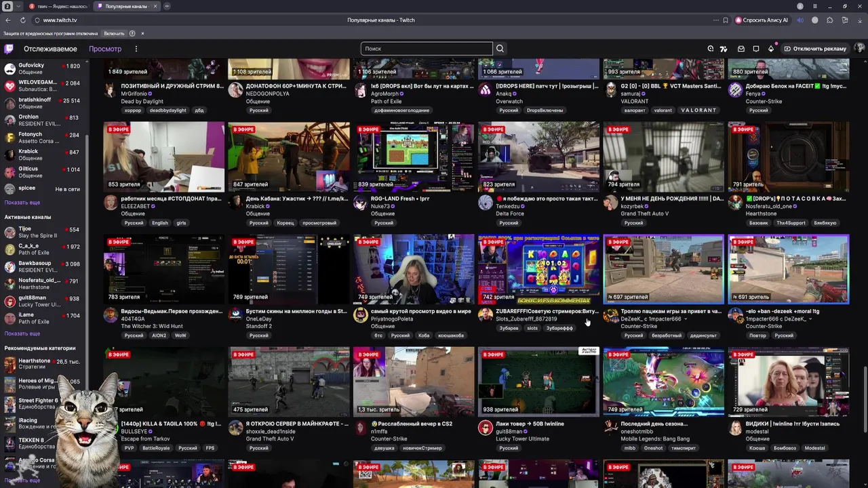868x488 pixels.
Task: Click the MrGrifonio streamer avatar
Action: coord(111,90)
